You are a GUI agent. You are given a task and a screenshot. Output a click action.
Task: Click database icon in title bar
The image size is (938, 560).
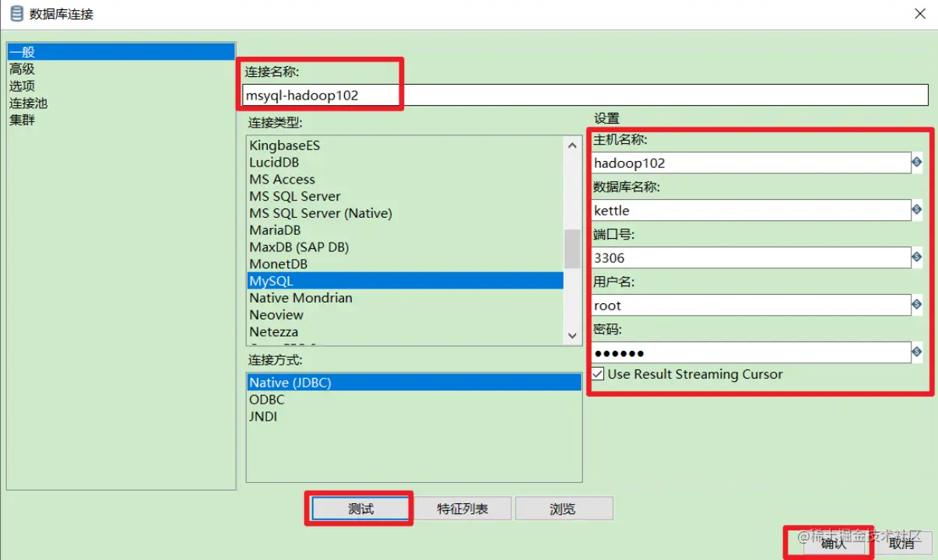[16, 13]
